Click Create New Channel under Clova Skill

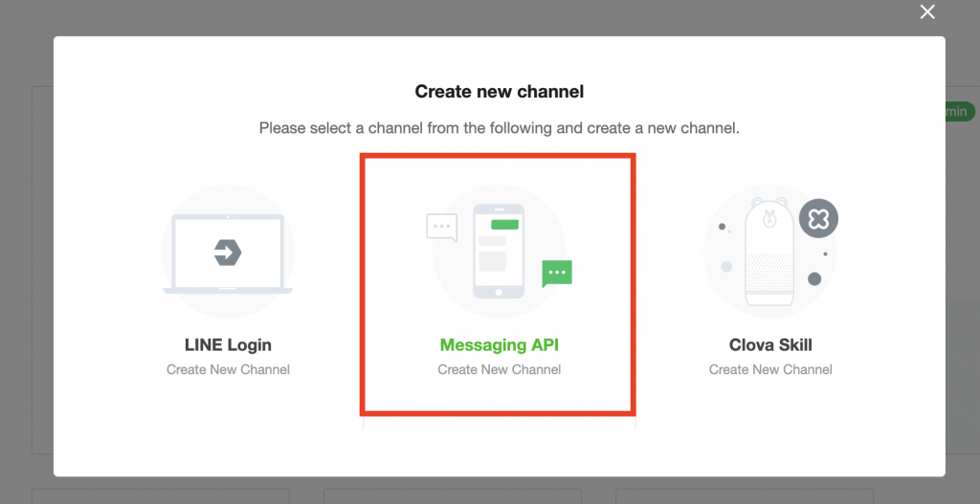tap(770, 370)
